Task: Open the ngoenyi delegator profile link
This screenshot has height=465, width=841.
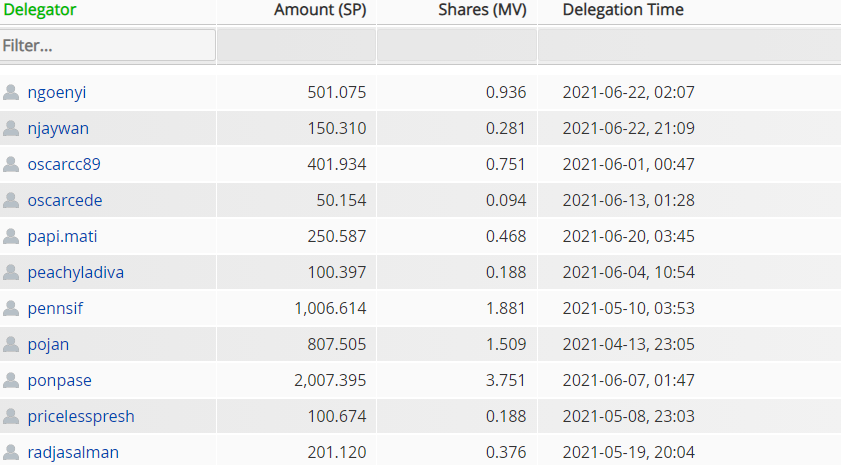Action: tap(57, 93)
